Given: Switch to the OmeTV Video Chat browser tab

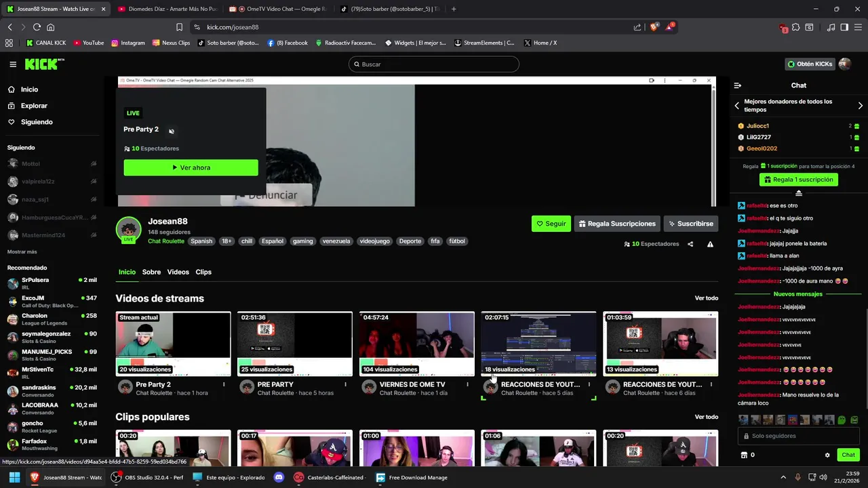Looking at the screenshot, I should coord(278,9).
